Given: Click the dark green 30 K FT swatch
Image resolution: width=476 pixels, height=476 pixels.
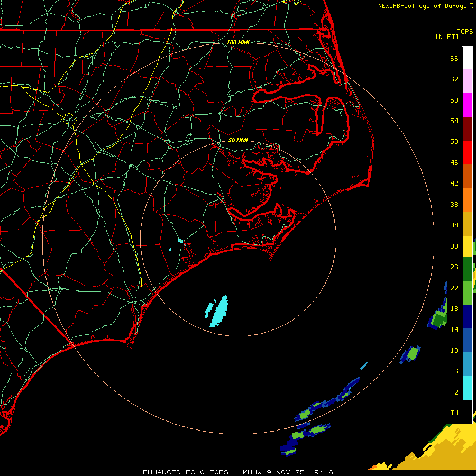Looking at the screenshot, I should click(467, 269).
